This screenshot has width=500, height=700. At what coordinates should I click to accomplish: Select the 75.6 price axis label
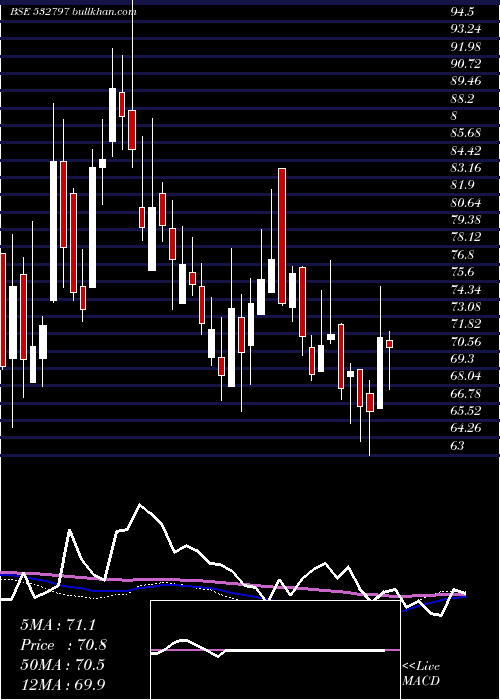click(462, 272)
